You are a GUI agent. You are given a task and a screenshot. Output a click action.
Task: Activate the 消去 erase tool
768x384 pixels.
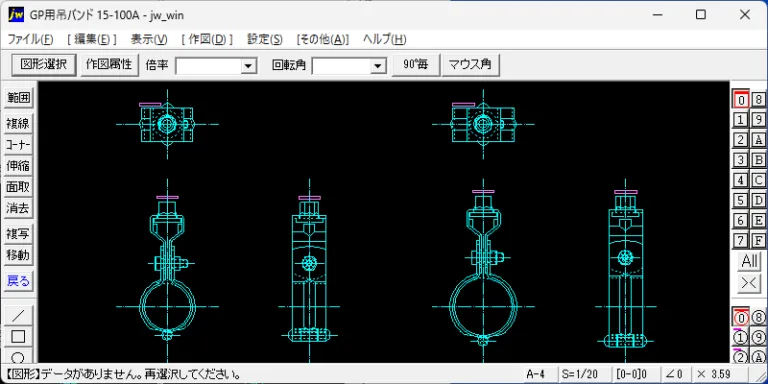pyautogui.click(x=18, y=208)
